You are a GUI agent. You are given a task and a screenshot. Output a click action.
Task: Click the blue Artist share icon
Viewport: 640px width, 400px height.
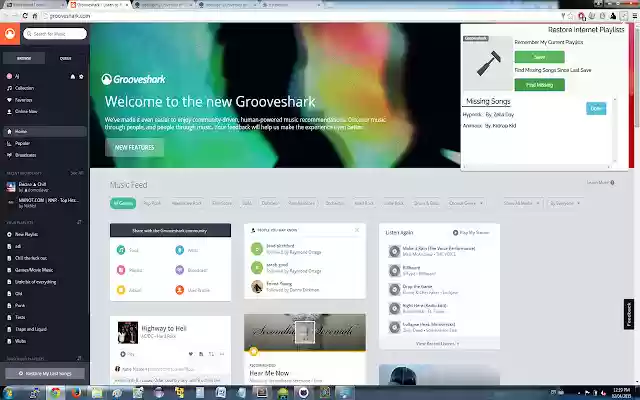(x=180, y=250)
